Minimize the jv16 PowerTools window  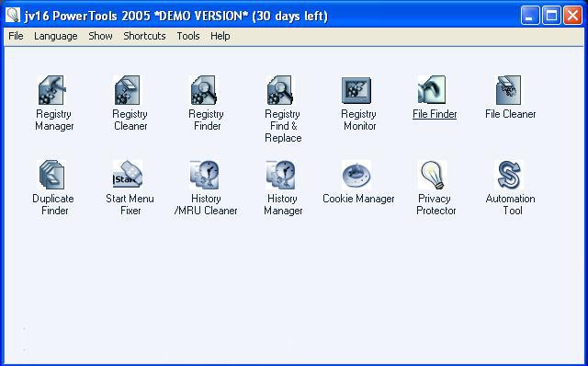coord(530,16)
